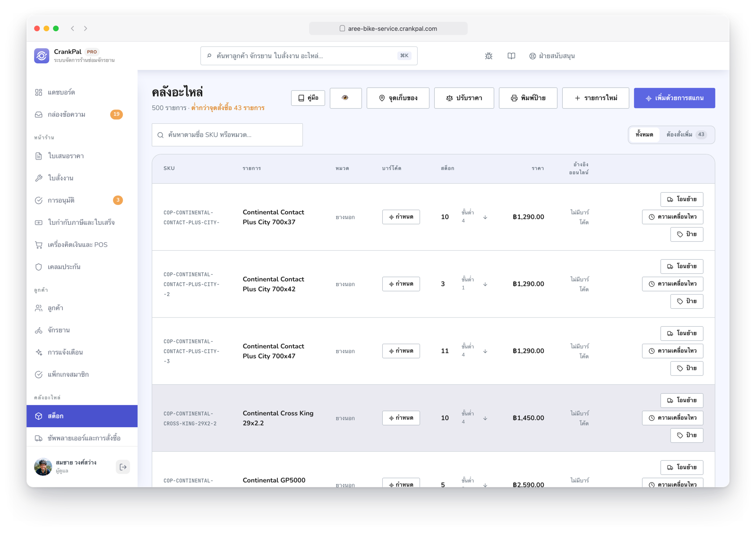This screenshot has width=756, height=534.
Task: Open user avatar of สมชาย วงศ์สว่าง
Action: pos(43,467)
